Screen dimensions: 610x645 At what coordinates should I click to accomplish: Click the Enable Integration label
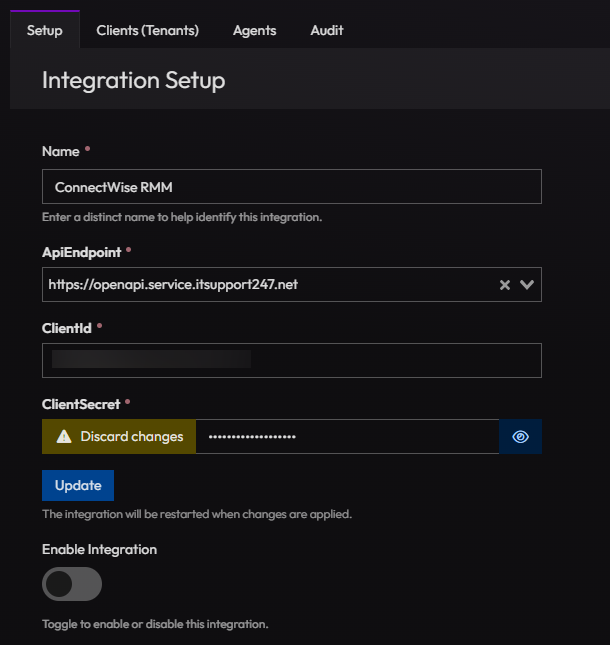coord(100,550)
